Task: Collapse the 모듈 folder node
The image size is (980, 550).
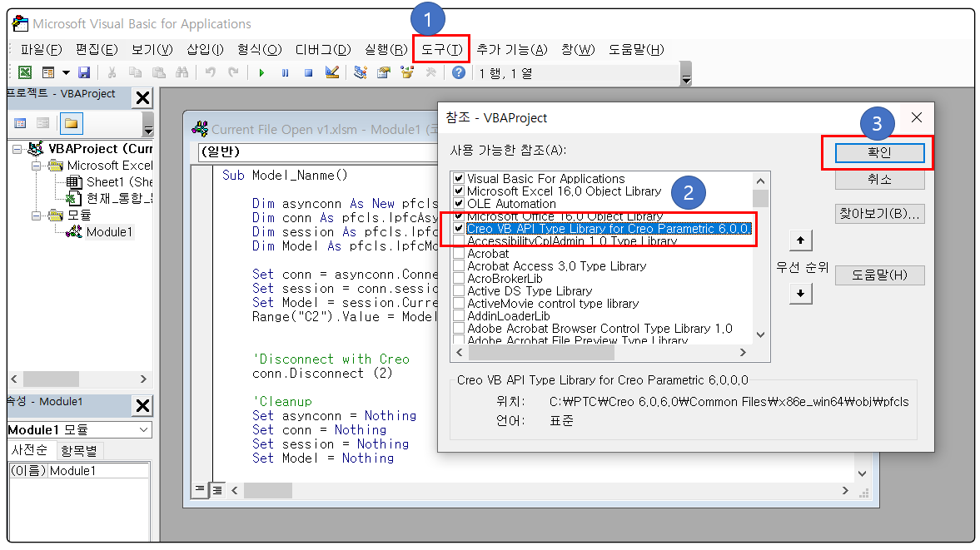Action: (37, 216)
